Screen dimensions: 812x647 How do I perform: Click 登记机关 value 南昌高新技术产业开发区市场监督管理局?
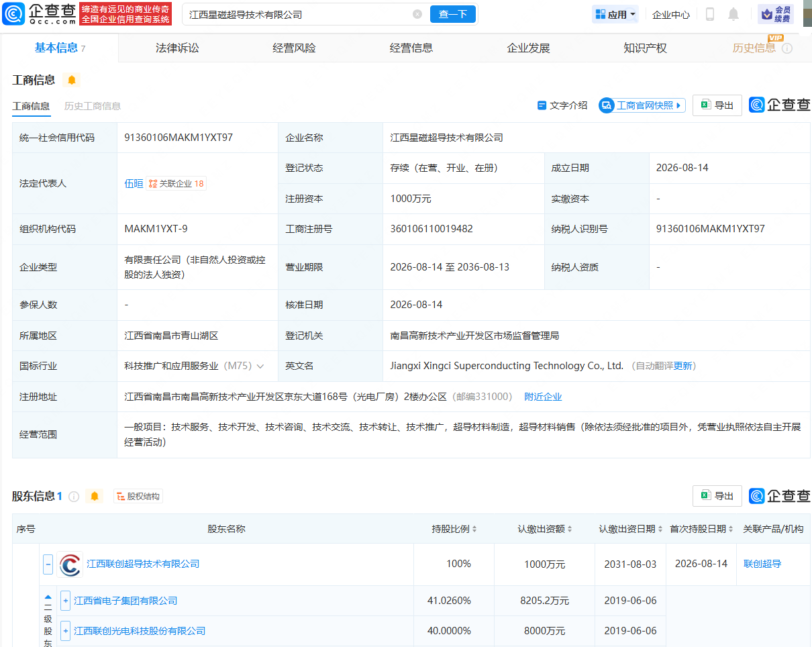(x=474, y=335)
